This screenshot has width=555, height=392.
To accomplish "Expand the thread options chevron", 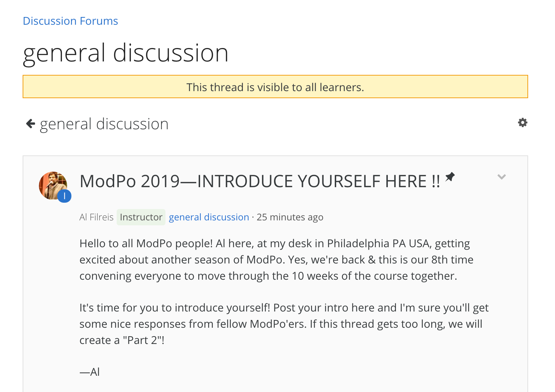I will pos(502,177).
